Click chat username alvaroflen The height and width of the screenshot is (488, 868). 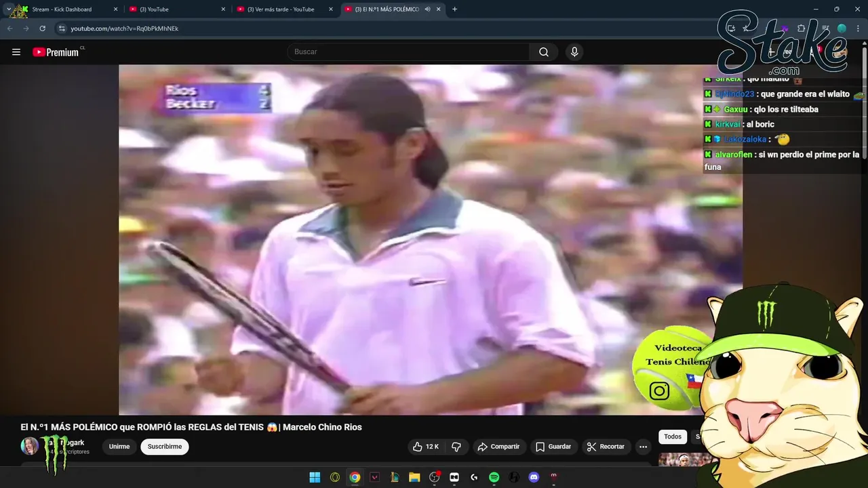[733, 155]
